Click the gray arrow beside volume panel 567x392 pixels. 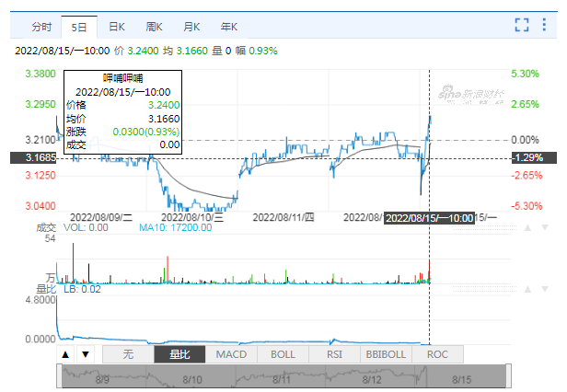point(526,227)
